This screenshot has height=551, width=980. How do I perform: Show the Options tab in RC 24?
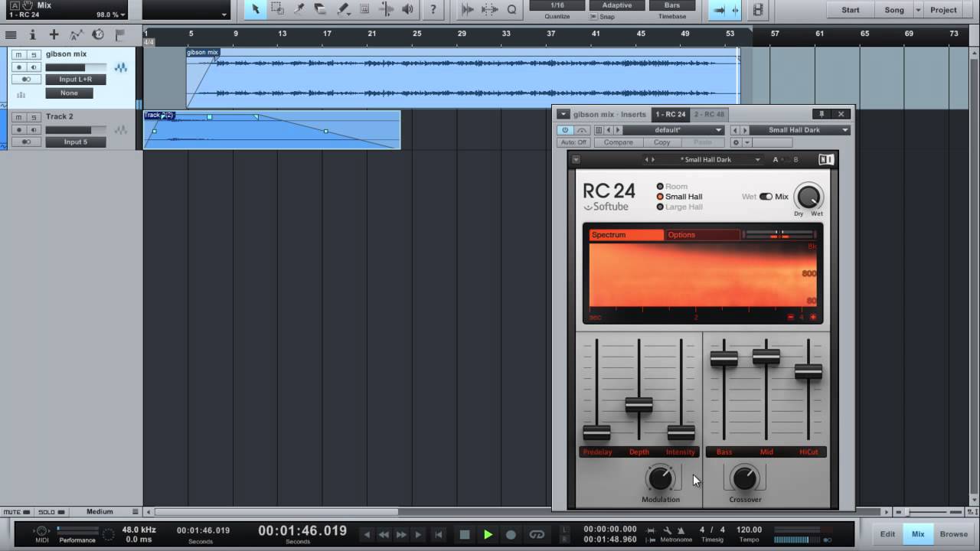coord(702,235)
